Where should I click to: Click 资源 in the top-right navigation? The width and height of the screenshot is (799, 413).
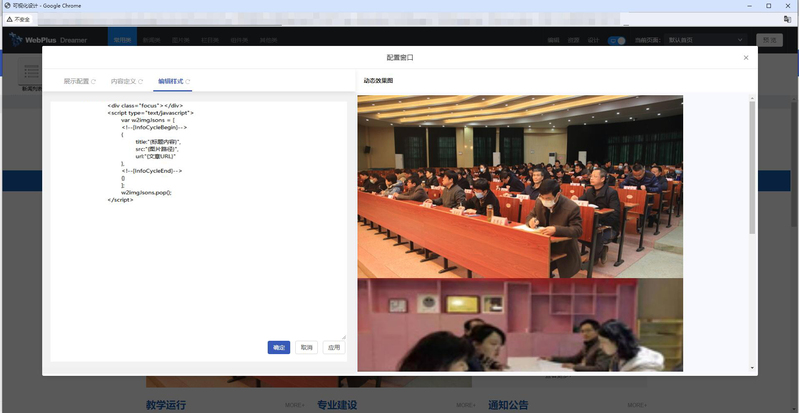coord(573,40)
